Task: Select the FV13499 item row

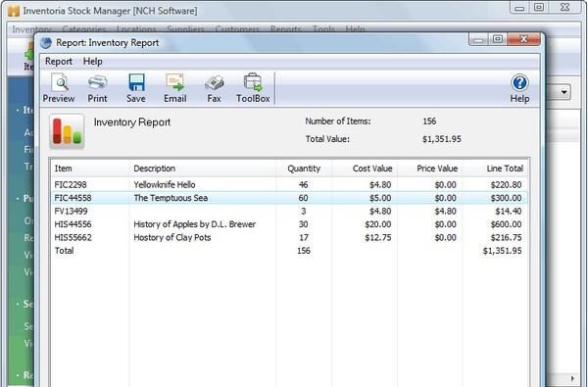Action: pos(289,211)
